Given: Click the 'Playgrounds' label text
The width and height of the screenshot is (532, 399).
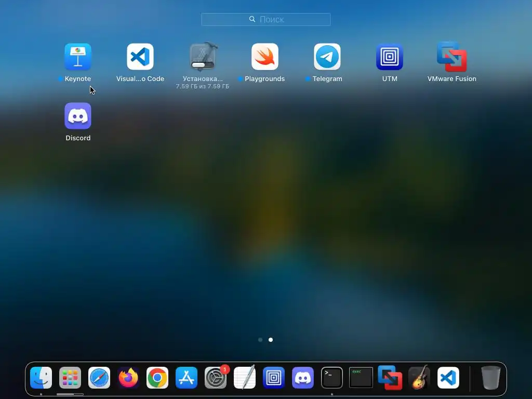Looking at the screenshot, I should click(x=264, y=79).
